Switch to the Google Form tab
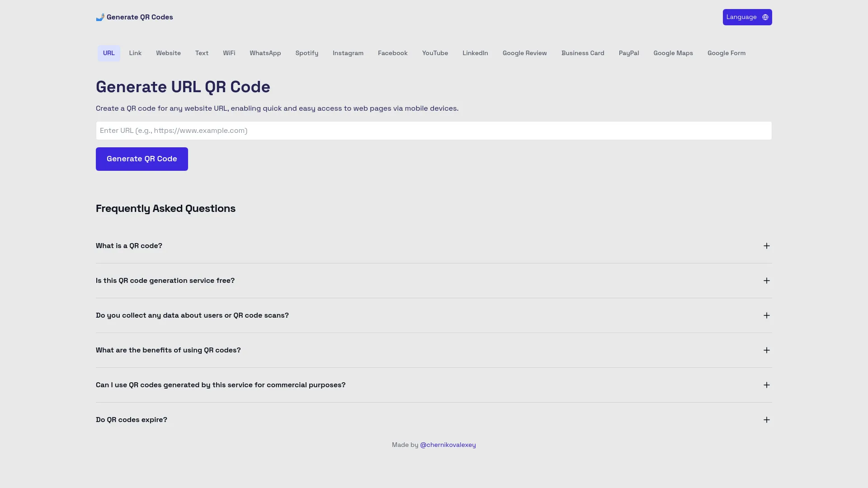 [x=726, y=53]
